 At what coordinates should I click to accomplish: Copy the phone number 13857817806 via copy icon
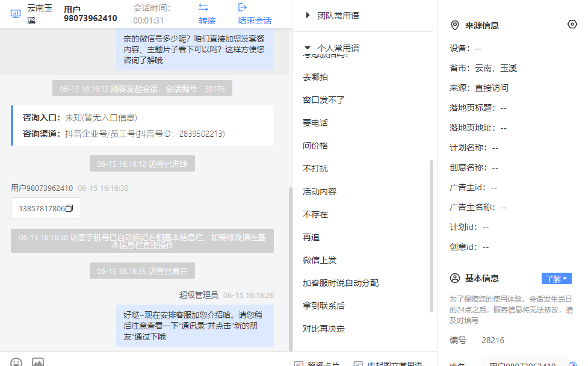pyautogui.click(x=69, y=208)
